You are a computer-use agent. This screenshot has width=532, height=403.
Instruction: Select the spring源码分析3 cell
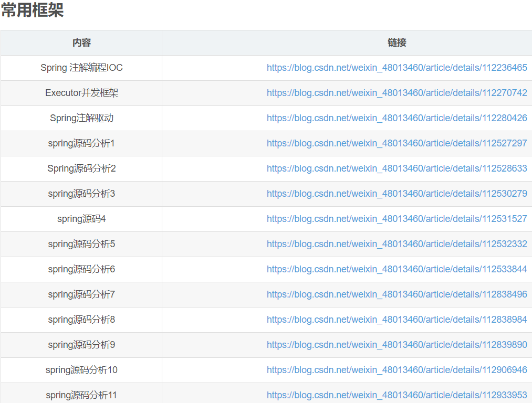[x=81, y=194]
